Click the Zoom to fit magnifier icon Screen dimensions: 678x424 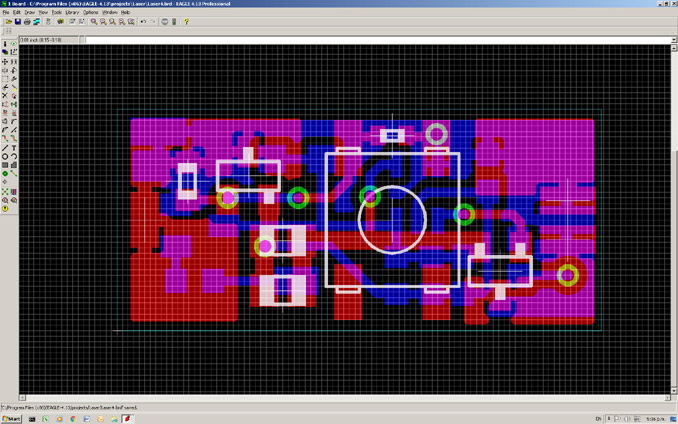coord(93,22)
